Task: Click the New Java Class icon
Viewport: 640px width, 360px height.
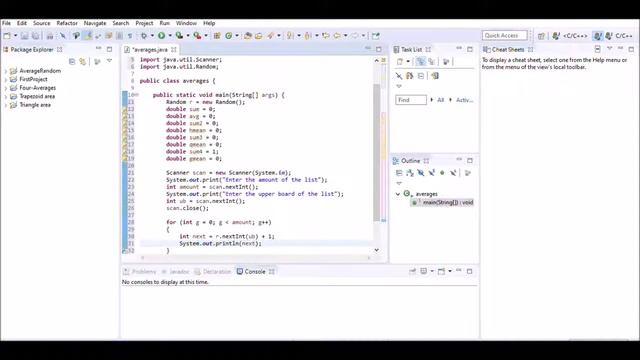Action: point(229,36)
